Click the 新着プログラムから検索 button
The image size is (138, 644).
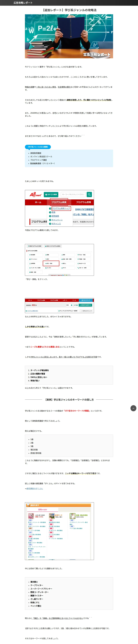point(35,246)
